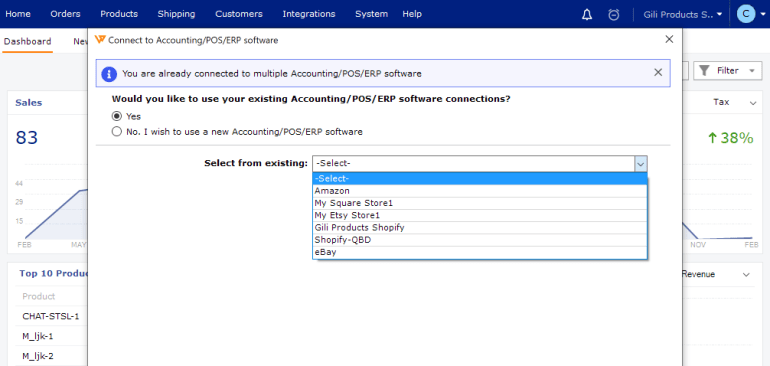The image size is (770, 366).
Task: Choose eBay from the list
Action: click(x=480, y=252)
